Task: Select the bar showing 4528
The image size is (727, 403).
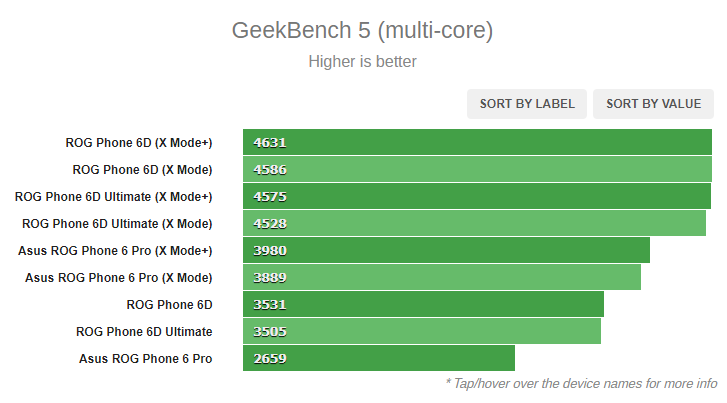Action: 474,224
